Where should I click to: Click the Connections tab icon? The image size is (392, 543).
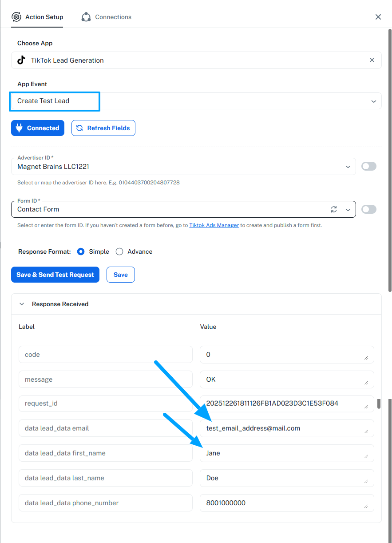coord(86,17)
